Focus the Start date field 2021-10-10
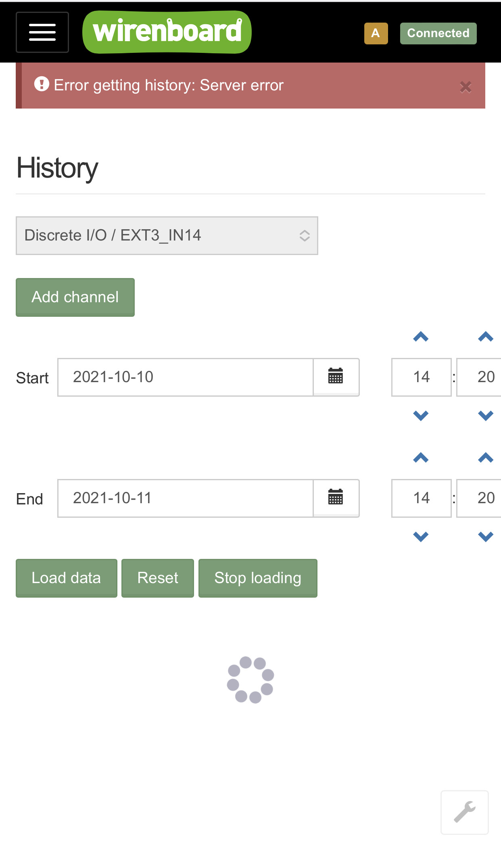The image size is (501, 868). pos(186,377)
